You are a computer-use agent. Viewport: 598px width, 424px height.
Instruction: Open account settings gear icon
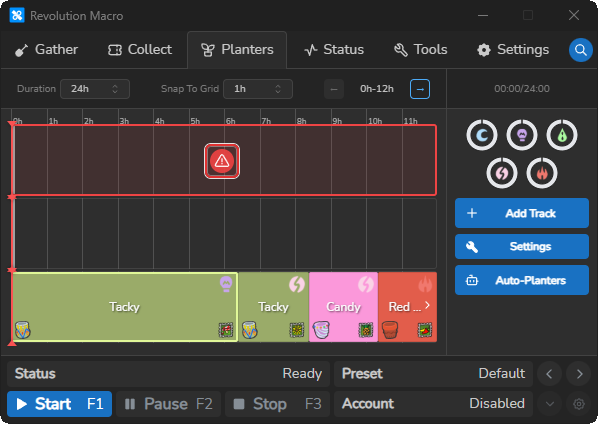[x=579, y=404]
